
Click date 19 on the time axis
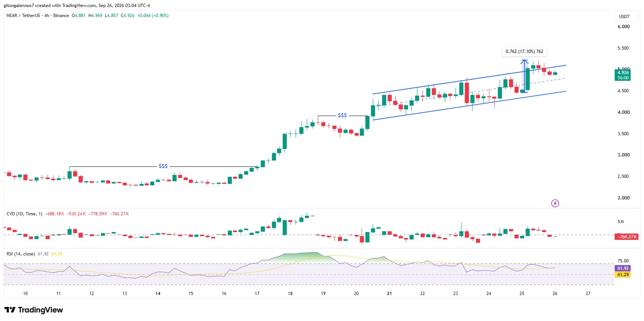tap(323, 294)
